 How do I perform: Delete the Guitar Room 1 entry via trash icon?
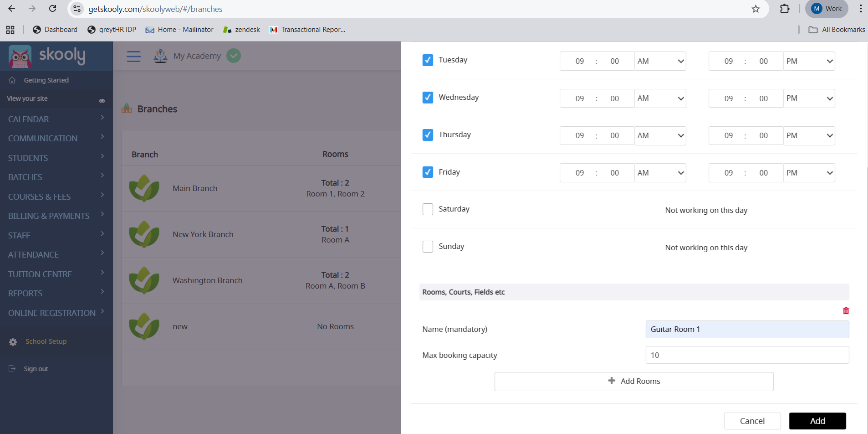pos(846,311)
